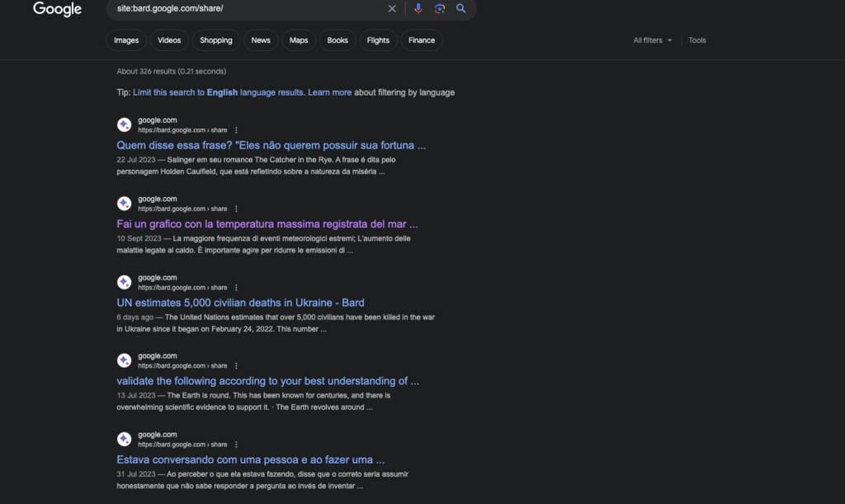Open Fai un grafico con la temperatura result
The width and height of the screenshot is (845, 504).
(x=267, y=224)
